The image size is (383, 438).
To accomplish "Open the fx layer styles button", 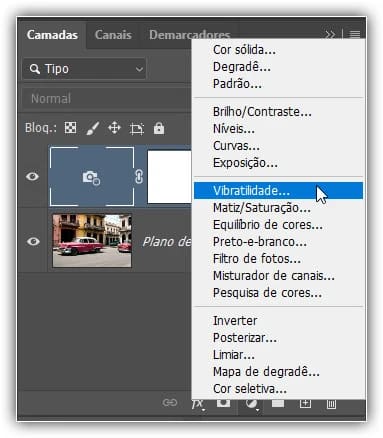I will pos(197,404).
